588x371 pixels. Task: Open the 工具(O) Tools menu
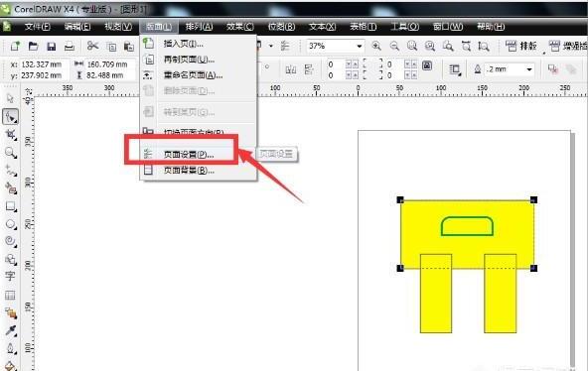(x=404, y=27)
